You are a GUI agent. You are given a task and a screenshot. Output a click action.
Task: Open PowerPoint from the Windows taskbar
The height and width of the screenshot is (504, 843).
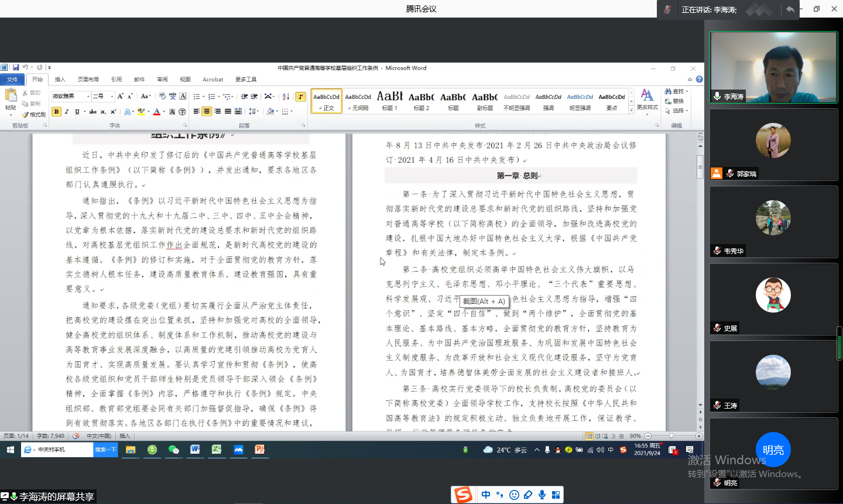coord(259,450)
